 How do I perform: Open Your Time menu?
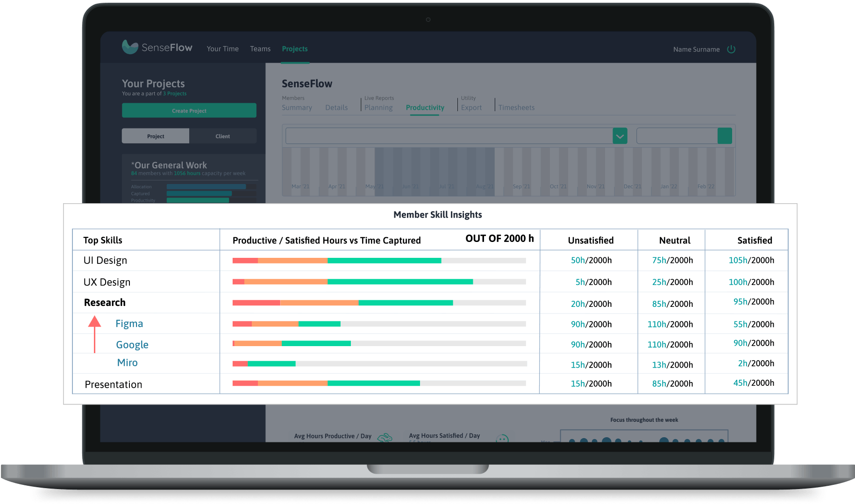[x=223, y=49]
